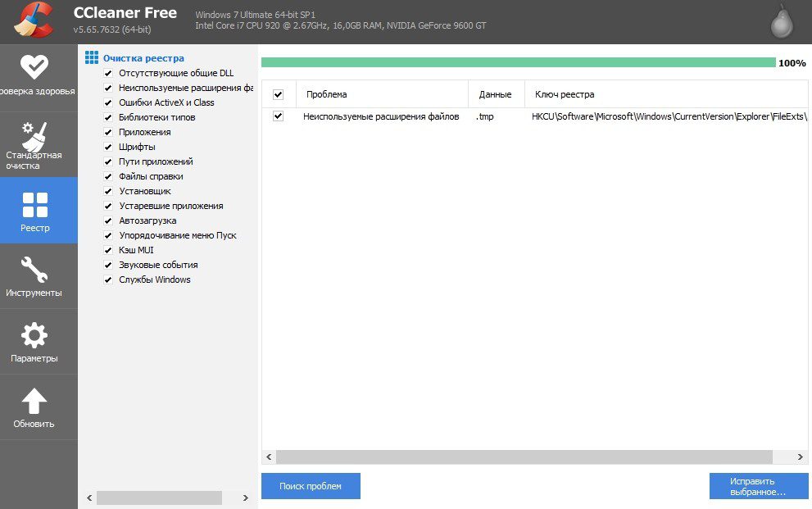Click Intel Core i7 hardware info
812x509 pixels.
click(341, 25)
